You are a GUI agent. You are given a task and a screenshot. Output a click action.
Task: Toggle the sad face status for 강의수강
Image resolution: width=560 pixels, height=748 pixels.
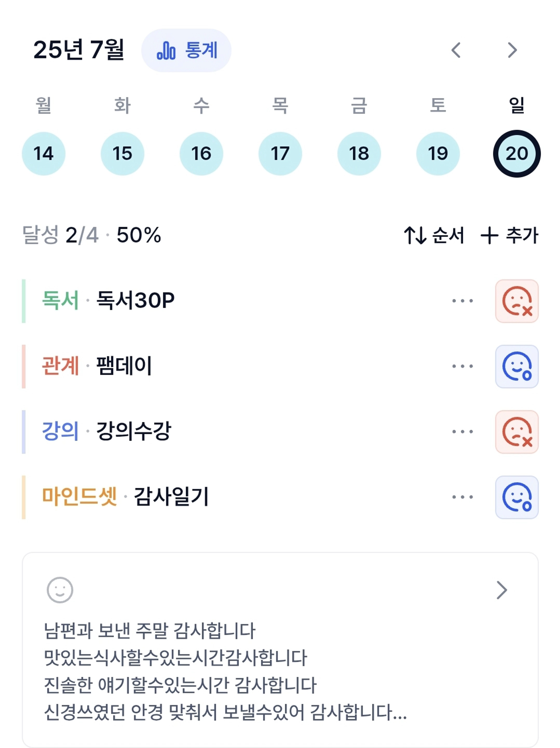[517, 432]
